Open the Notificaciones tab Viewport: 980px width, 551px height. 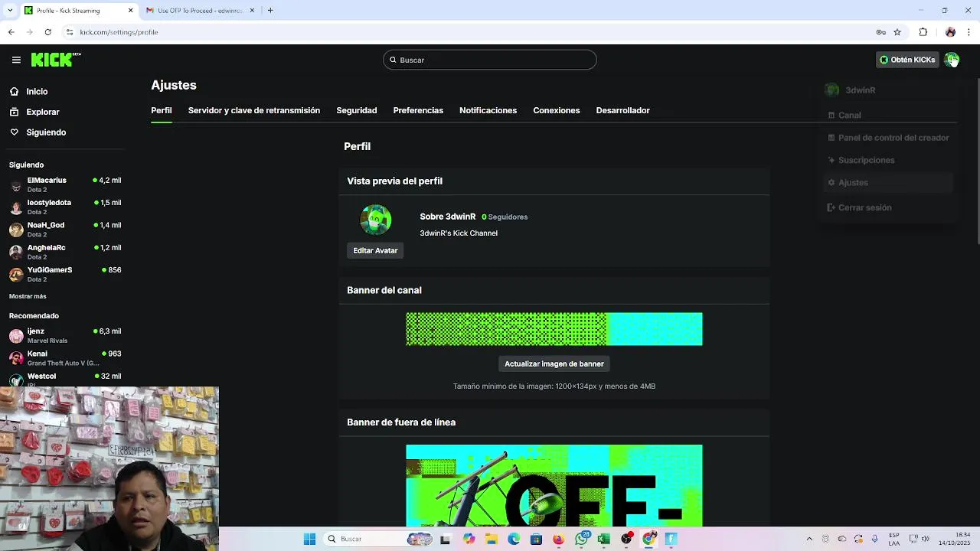[x=488, y=110]
